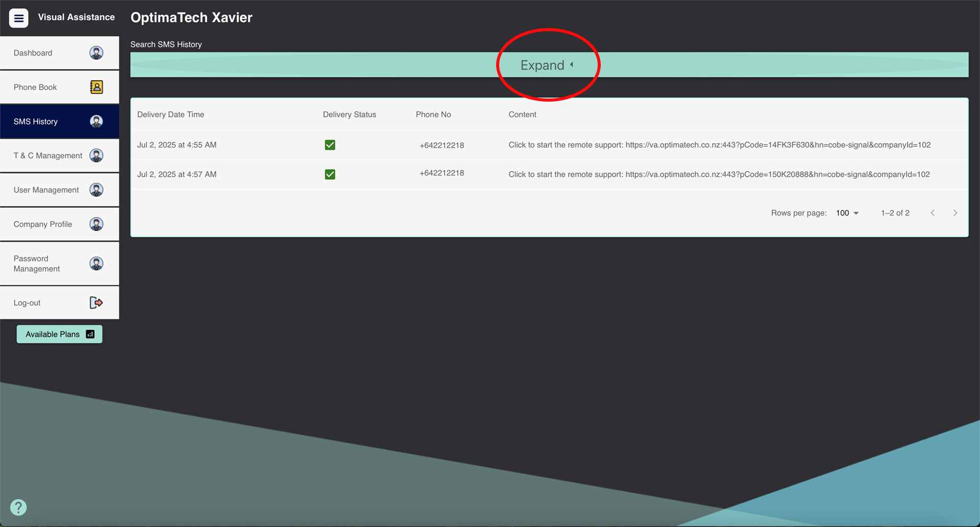Click the Delivery Status column header

pyautogui.click(x=350, y=114)
